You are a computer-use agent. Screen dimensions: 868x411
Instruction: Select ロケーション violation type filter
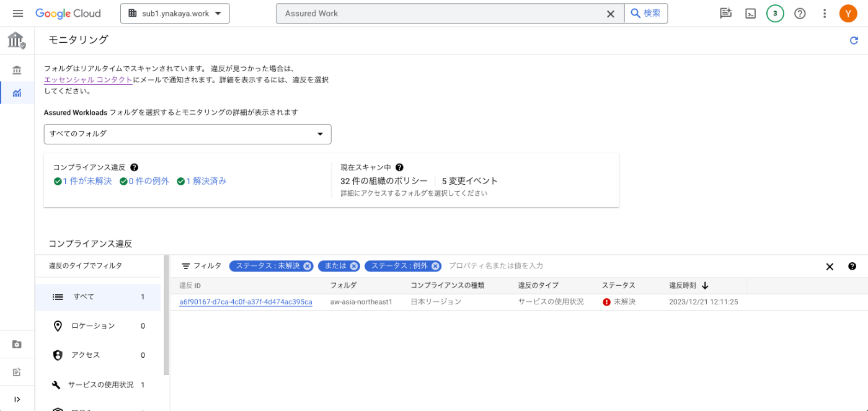click(99, 326)
